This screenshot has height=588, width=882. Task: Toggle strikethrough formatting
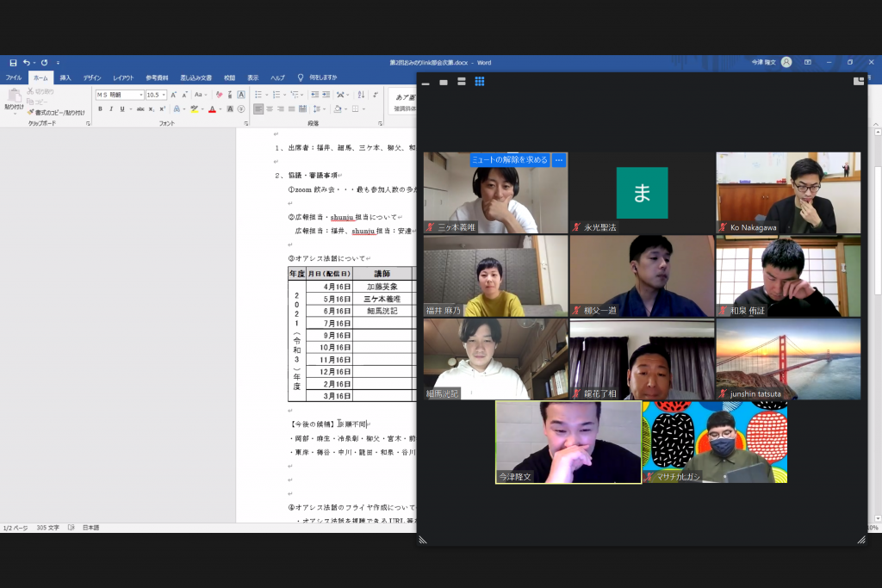[x=140, y=109]
